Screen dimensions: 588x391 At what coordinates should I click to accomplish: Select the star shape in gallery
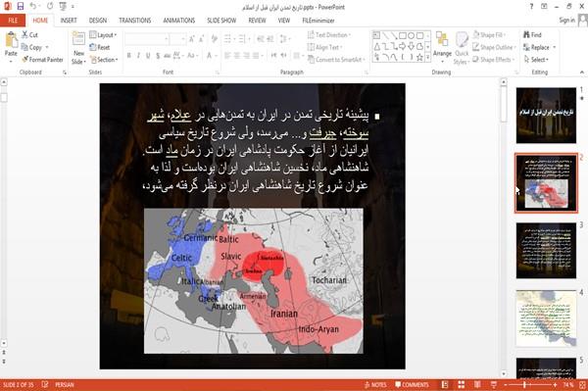(x=419, y=58)
